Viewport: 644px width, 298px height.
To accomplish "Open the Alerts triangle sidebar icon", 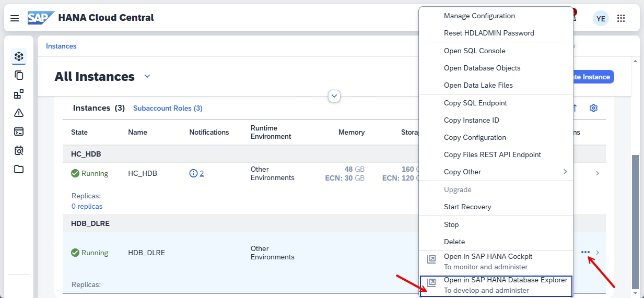I will click(x=19, y=113).
